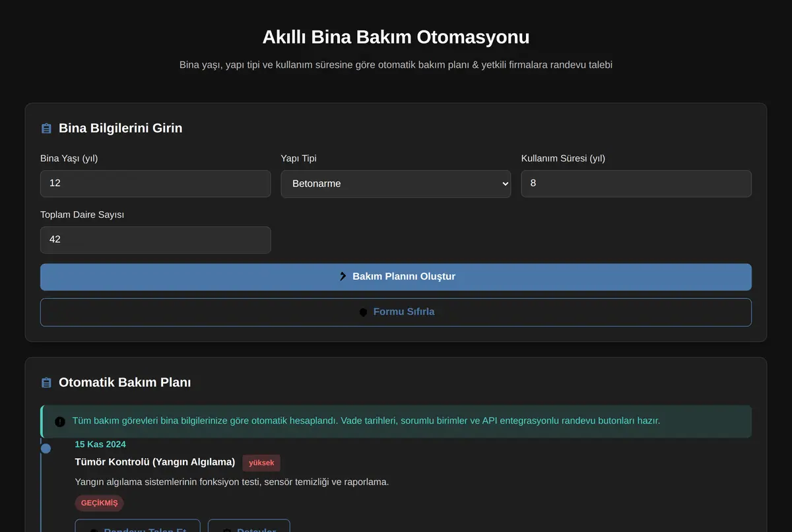
Task: Click the yüksek priority badge
Action: [x=261, y=463]
